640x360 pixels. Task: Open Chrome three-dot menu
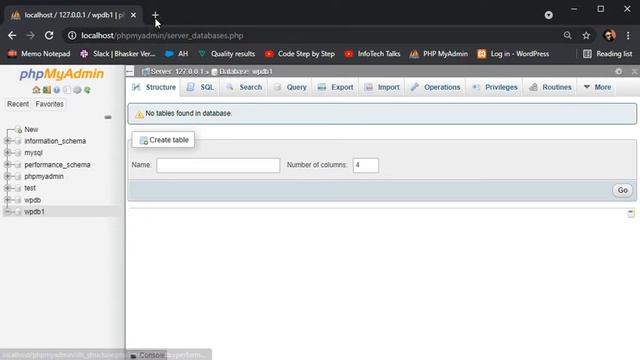point(628,36)
